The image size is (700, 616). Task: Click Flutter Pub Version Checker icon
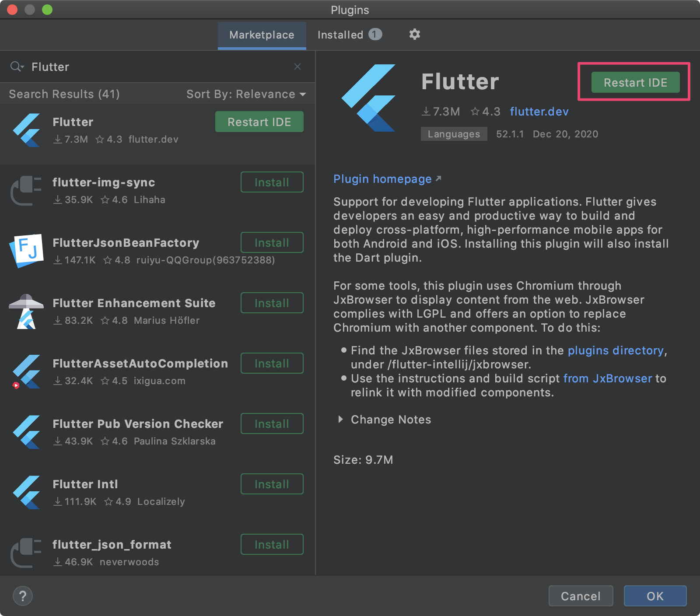pos(27,432)
